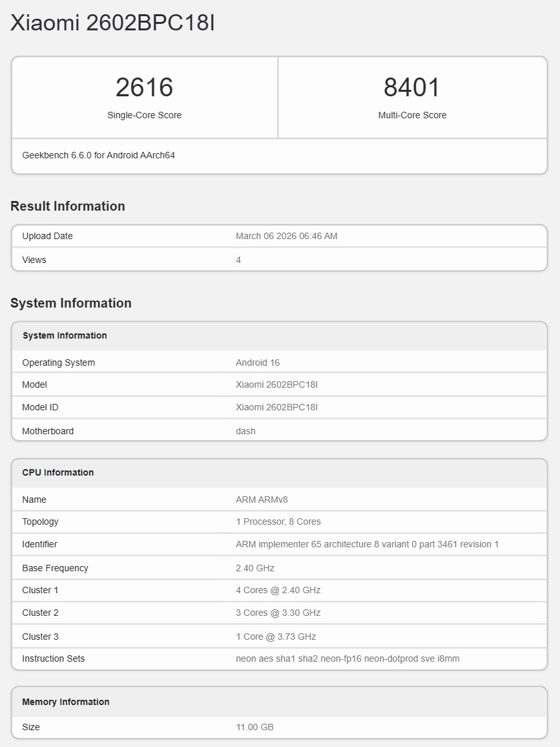Select the Identifier row value
The image size is (560, 747).
tap(368, 544)
